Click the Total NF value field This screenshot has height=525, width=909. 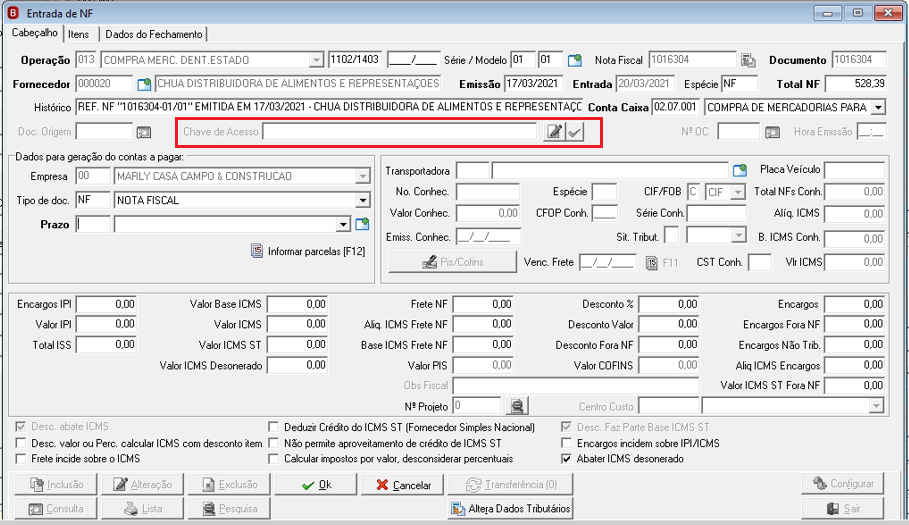(x=856, y=84)
